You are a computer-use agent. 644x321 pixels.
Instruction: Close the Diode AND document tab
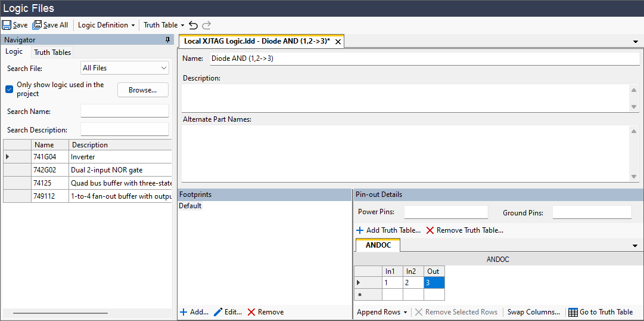tap(338, 42)
